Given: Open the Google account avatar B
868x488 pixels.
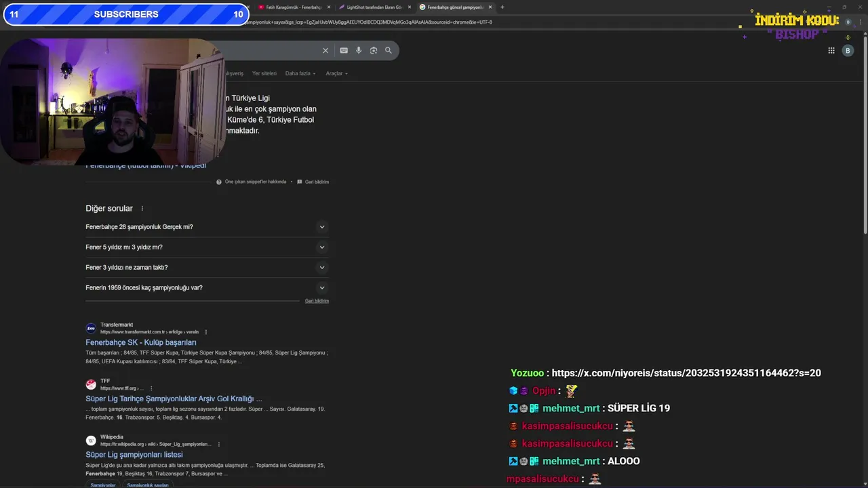Looking at the screenshot, I should tap(848, 50).
